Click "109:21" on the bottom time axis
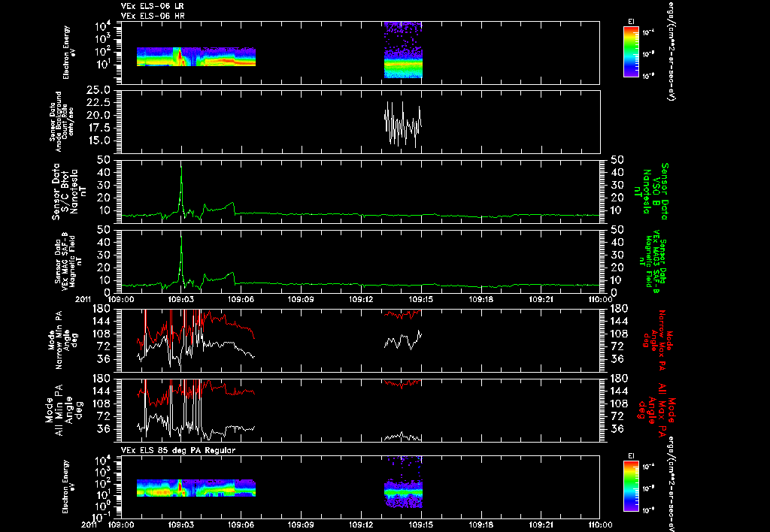The height and width of the screenshot is (532, 770). click(541, 524)
